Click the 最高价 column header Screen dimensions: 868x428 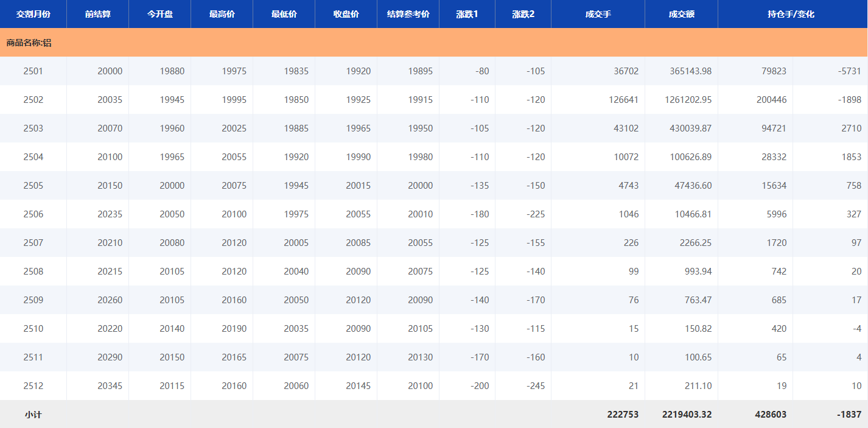click(222, 14)
